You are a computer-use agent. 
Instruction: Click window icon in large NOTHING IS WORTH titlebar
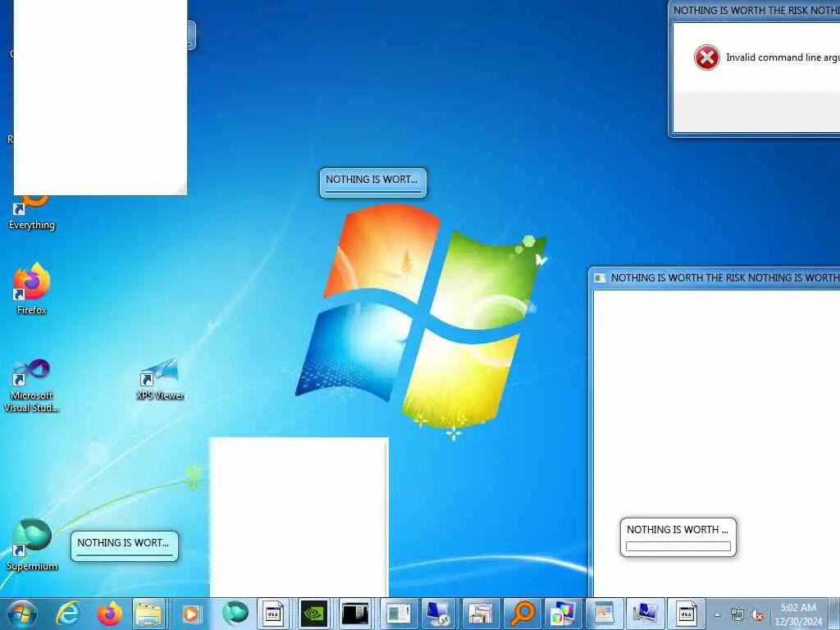click(600, 277)
